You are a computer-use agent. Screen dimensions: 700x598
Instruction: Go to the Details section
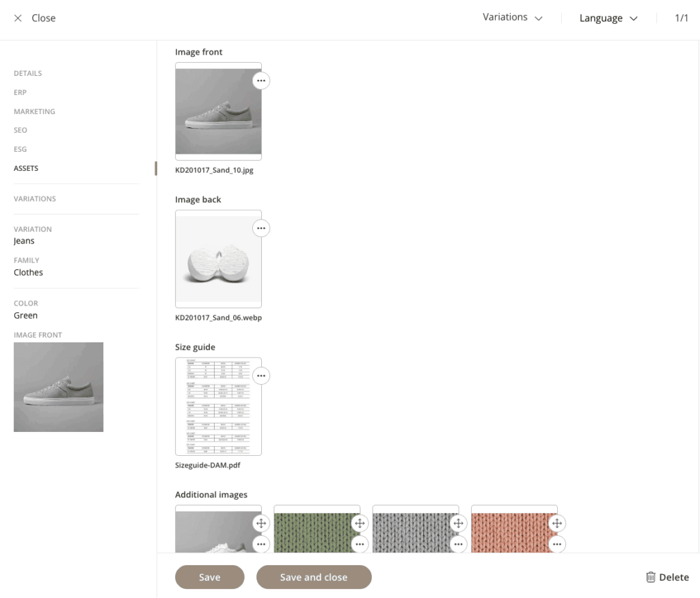28,73
